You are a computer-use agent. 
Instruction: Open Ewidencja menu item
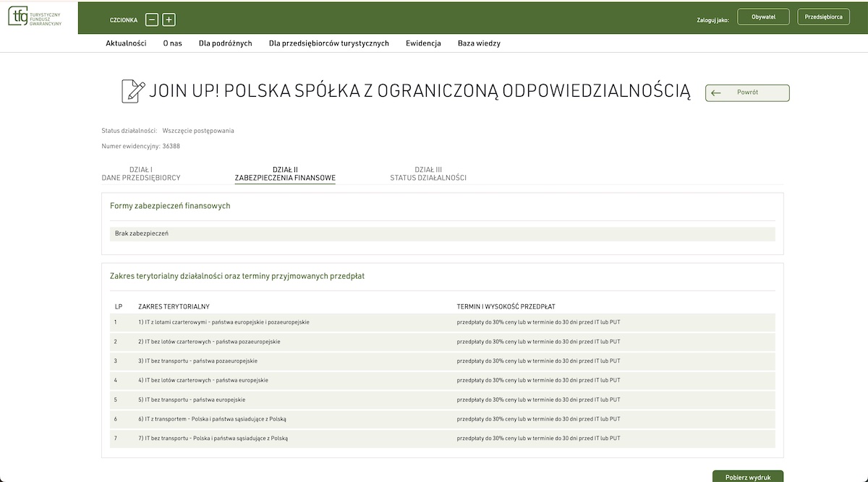click(423, 43)
